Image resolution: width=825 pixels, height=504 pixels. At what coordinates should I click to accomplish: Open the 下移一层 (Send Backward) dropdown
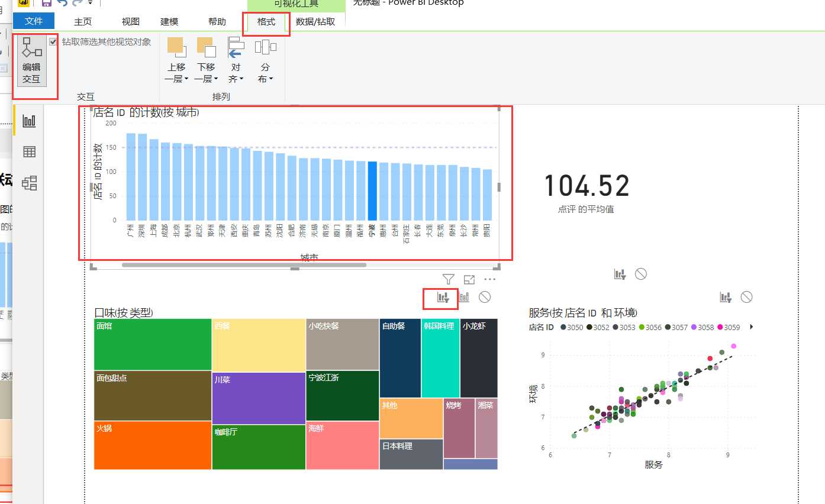tap(207, 60)
